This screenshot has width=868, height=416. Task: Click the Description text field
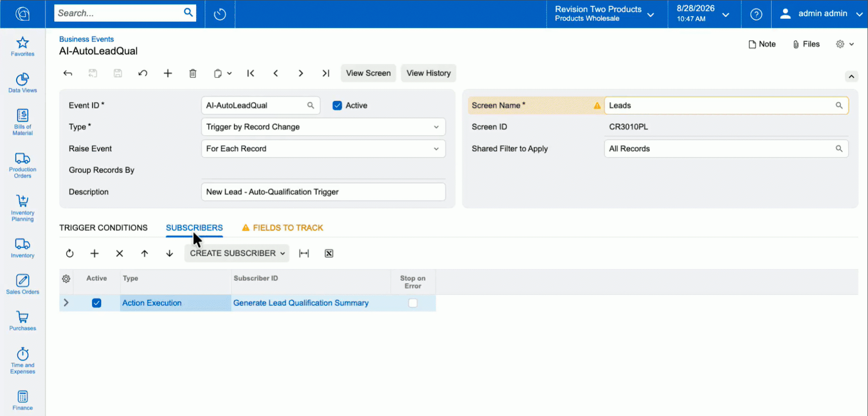tap(323, 192)
